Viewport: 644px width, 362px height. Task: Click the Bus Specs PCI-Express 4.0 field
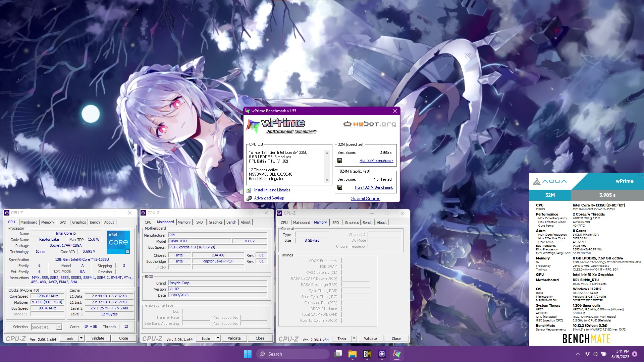[218, 247]
